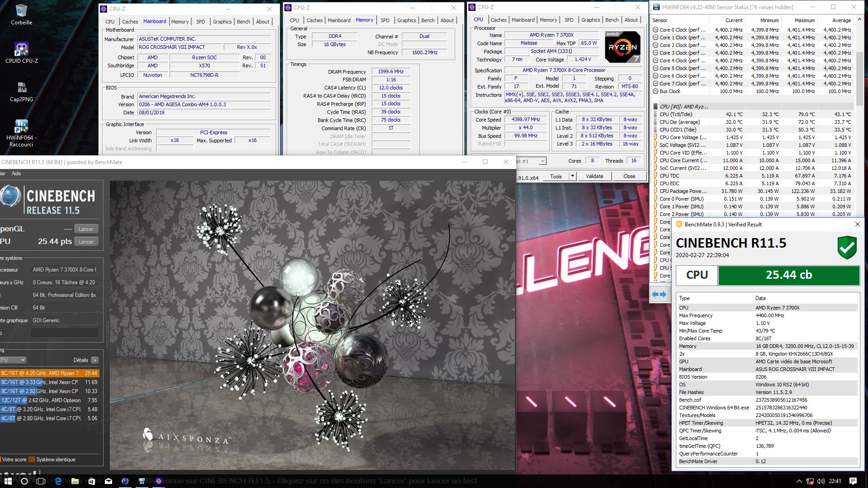Open the Caches tab in the right CPU-Z window

tap(499, 20)
